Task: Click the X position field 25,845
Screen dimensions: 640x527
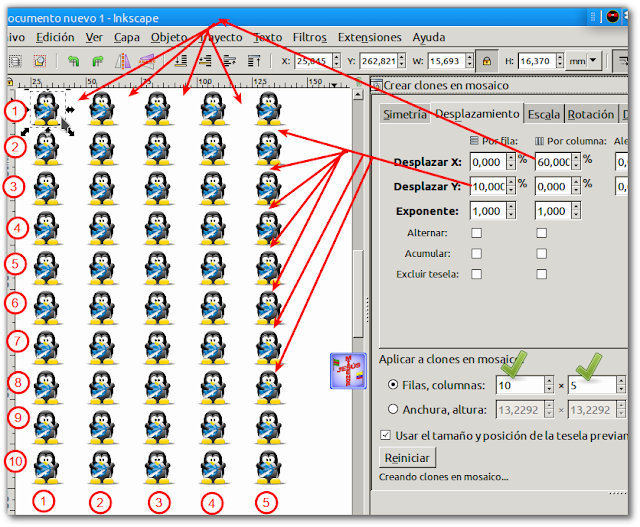Action: tap(313, 61)
